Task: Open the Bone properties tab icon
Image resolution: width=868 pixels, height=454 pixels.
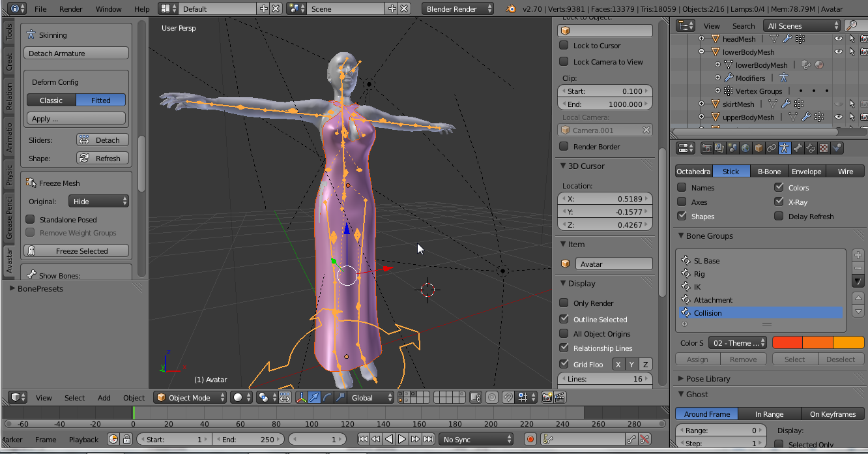Action: pos(798,148)
